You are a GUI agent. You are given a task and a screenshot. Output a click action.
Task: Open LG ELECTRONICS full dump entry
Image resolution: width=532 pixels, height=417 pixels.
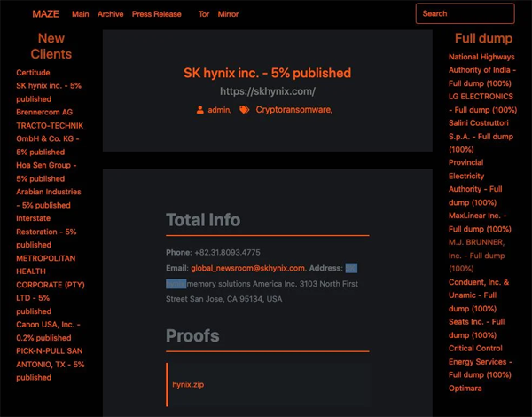483,103
